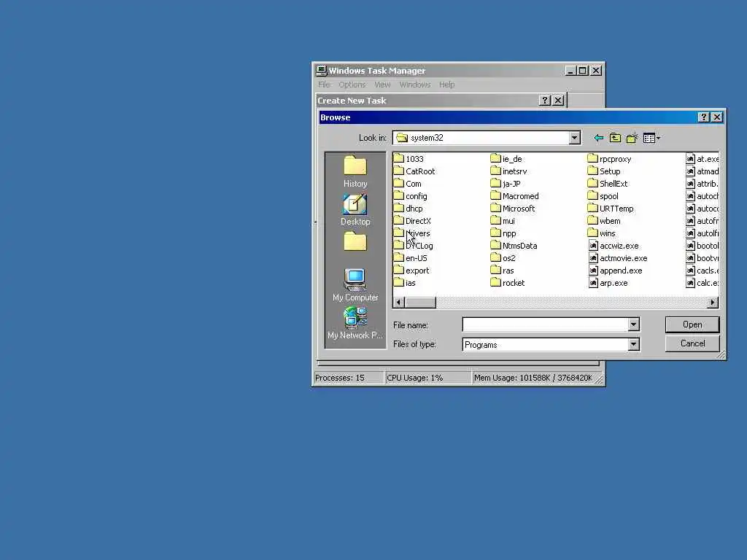The height and width of the screenshot is (560, 747).
Task: Select actmovie.exe file
Action: [618, 258]
